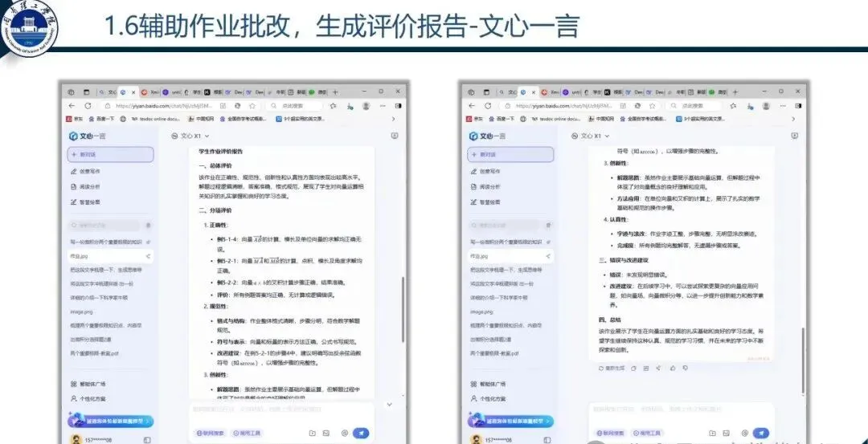868x444 pixels.
Task: Click scroll-to-bottom chevron in left window
Action: click(x=389, y=405)
